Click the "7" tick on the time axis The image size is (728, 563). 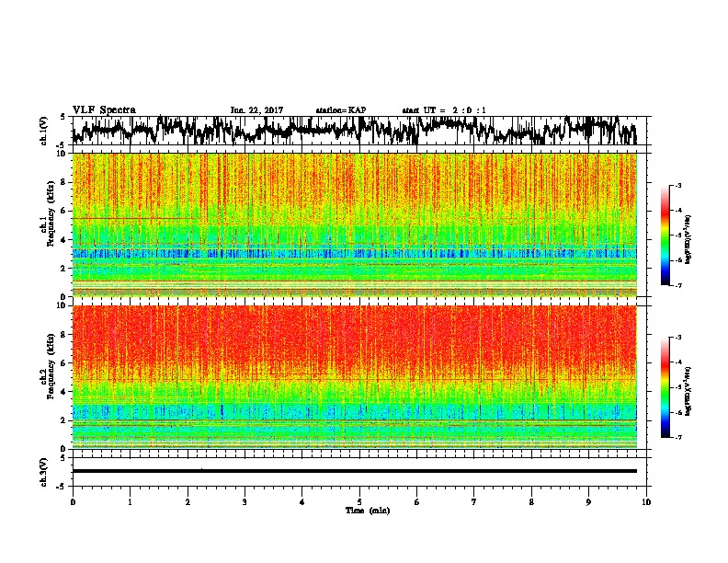(474, 502)
